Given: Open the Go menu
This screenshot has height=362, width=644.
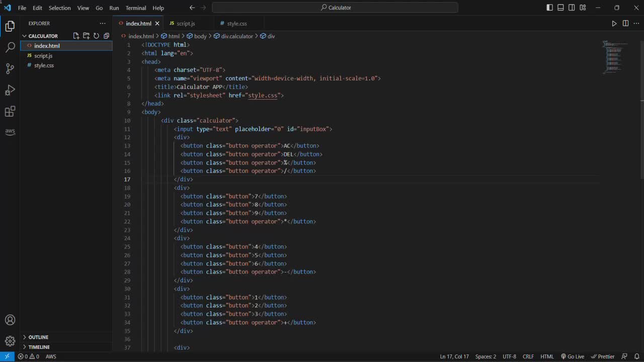Looking at the screenshot, I should [x=99, y=8].
